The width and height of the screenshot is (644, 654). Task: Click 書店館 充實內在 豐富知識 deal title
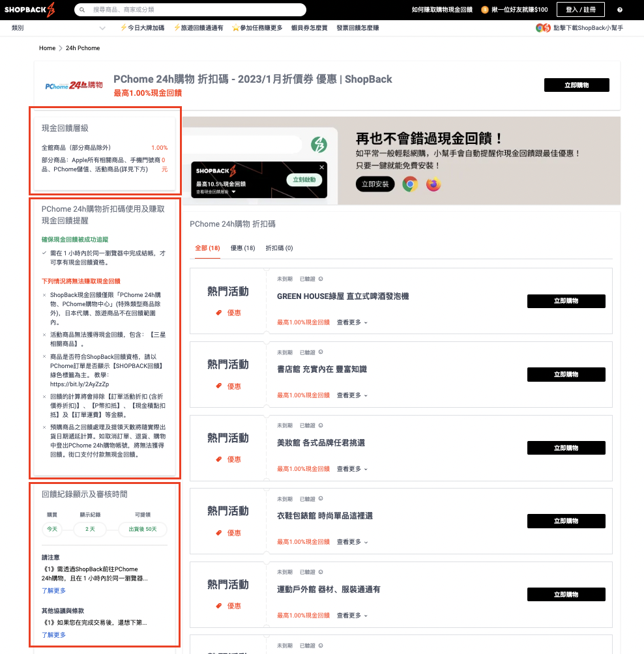pyautogui.click(x=322, y=369)
